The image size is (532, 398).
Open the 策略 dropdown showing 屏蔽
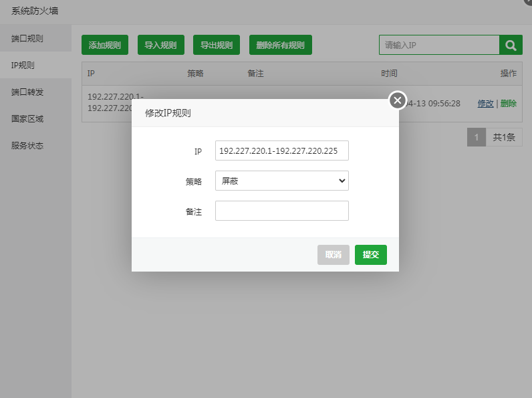(281, 181)
